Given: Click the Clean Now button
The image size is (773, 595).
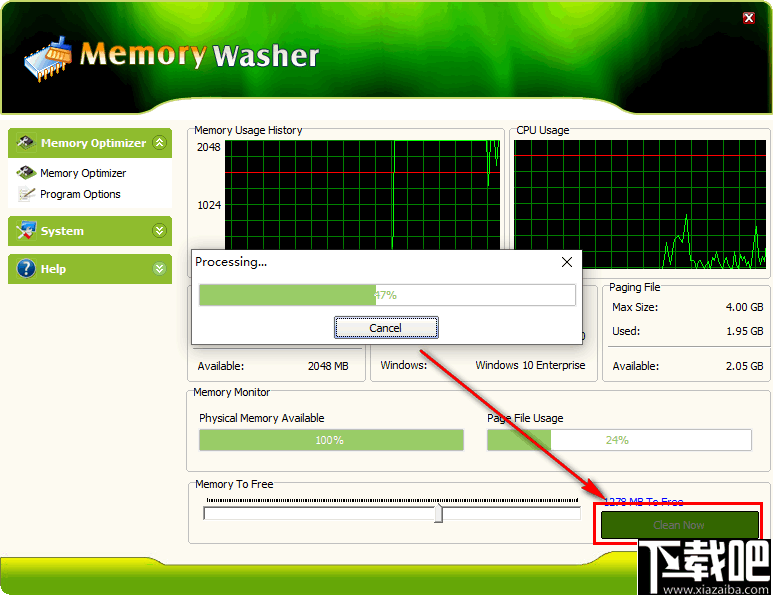Looking at the screenshot, I should pos(679,525).
